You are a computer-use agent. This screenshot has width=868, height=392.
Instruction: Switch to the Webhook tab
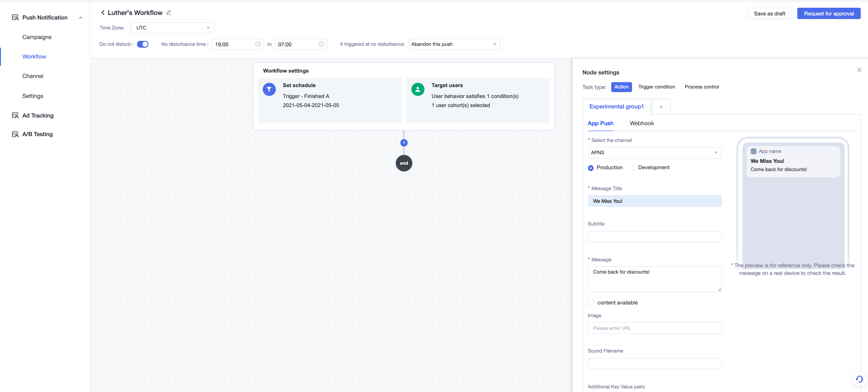click(642, 123)
